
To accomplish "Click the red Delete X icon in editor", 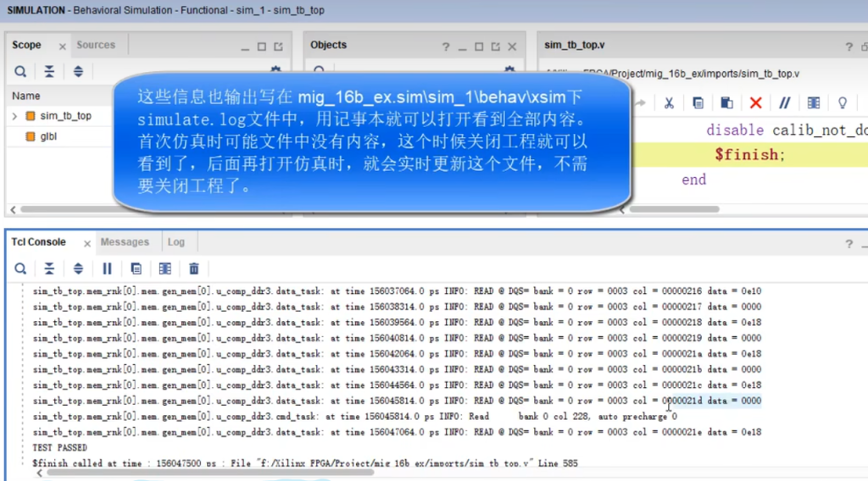I will tap(755, 102).
